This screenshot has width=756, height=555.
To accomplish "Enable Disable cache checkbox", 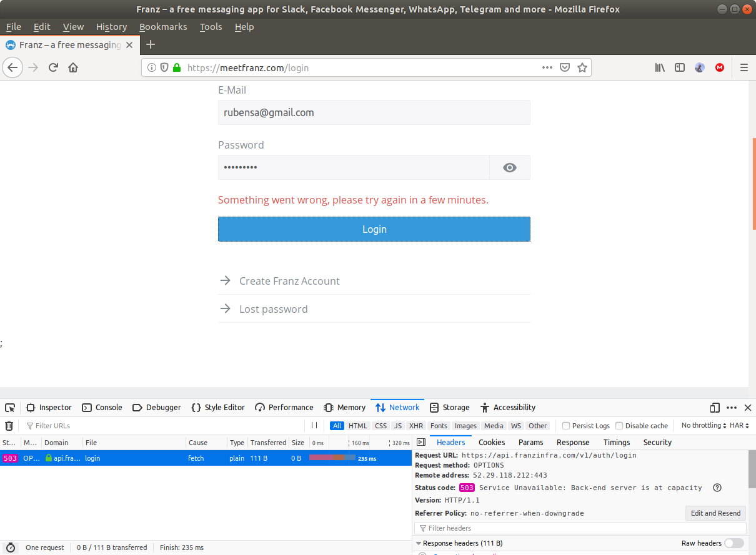I will click(619, 426).
